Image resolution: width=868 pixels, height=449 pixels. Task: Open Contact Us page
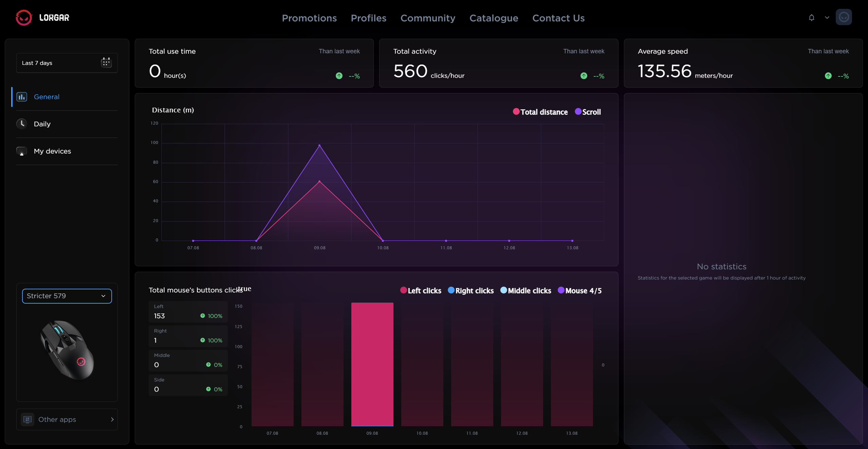click(x=558, y=18)
